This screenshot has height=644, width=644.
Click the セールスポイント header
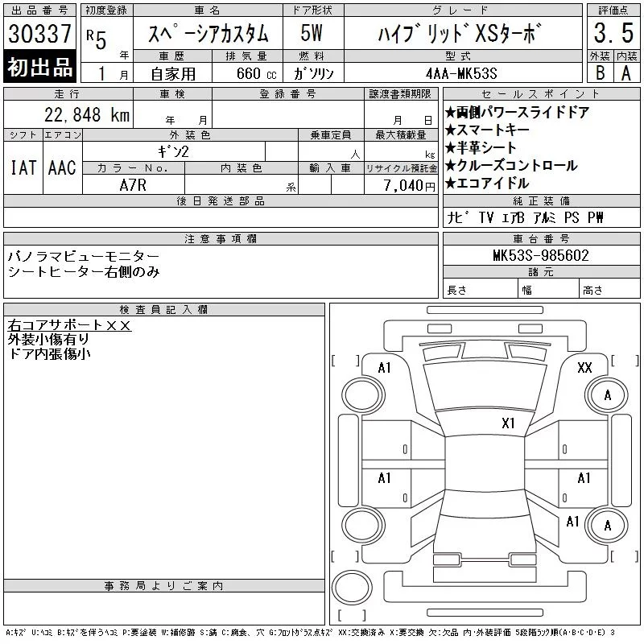541,94
